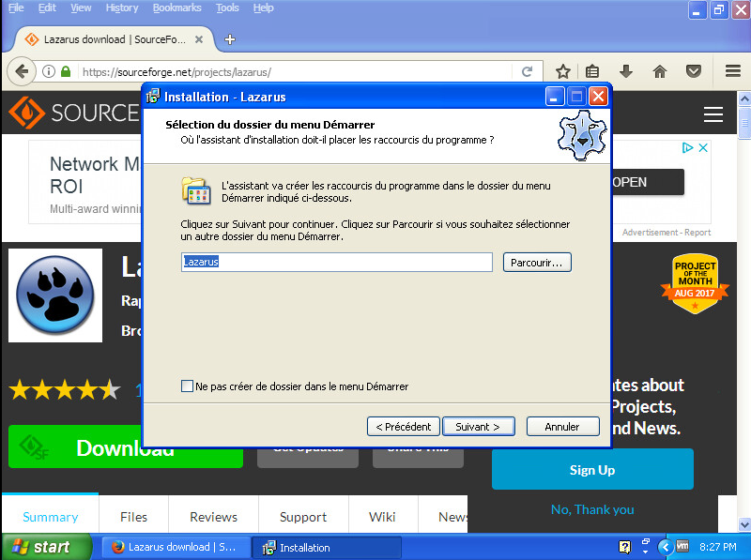The width and height of the screenshot is (751, 560).
Task: Click the Project of the Month badge
Action: click(x=695, y=283)
